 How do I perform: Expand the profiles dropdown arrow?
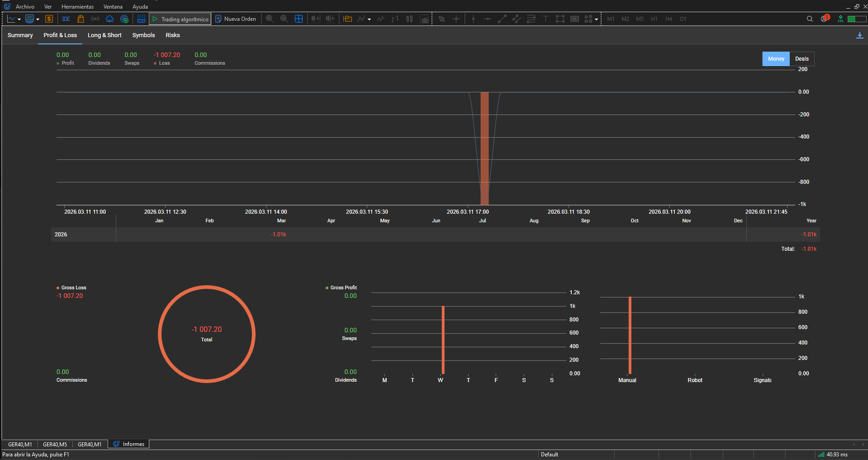click(38, 19)
